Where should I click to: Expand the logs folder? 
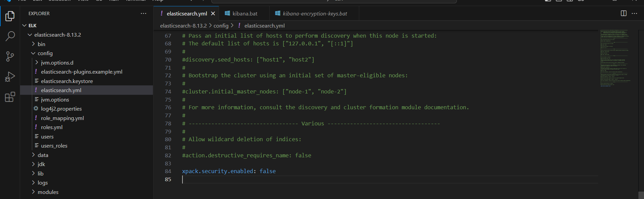coord(33,183)
